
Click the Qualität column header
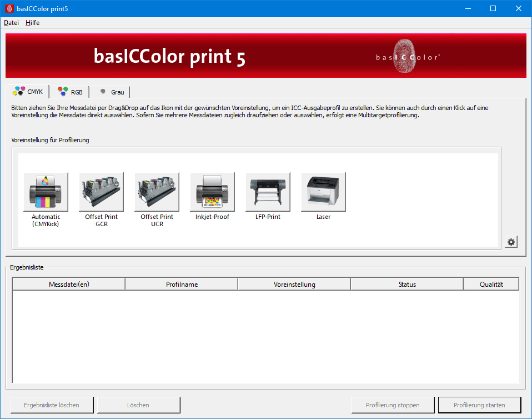pos(491,285)
